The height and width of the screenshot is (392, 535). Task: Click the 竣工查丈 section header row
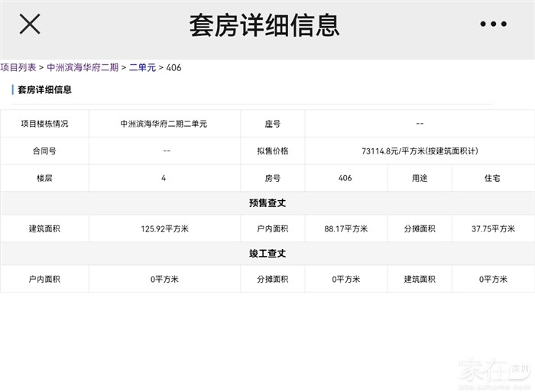267,253
